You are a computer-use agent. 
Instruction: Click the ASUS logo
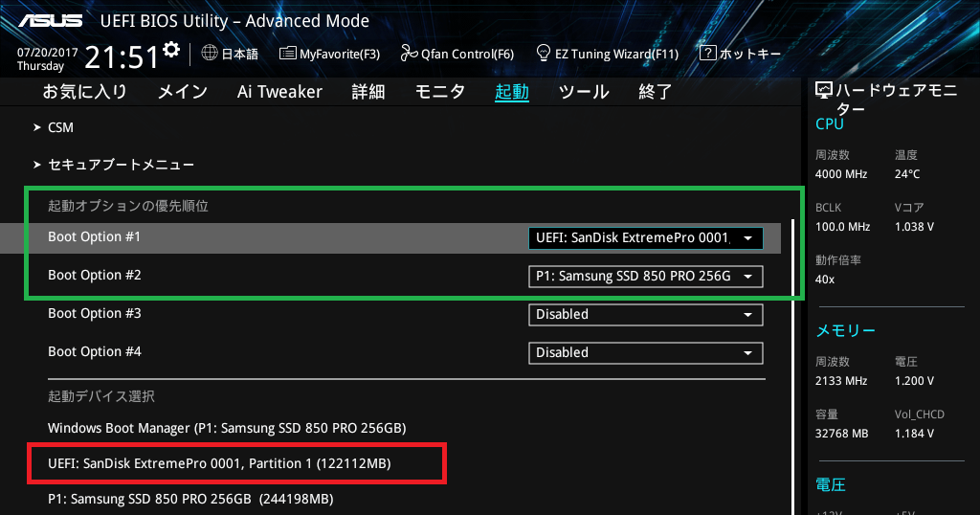click(x=50, y=19)
